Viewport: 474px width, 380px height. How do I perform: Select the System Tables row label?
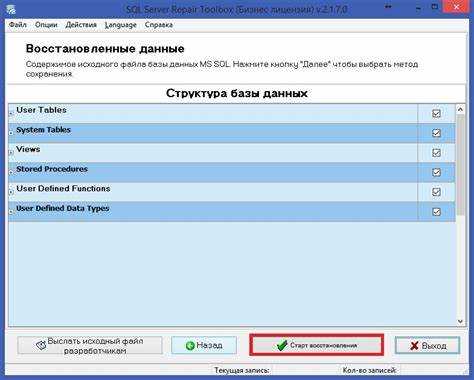click(x=44, y=130)
